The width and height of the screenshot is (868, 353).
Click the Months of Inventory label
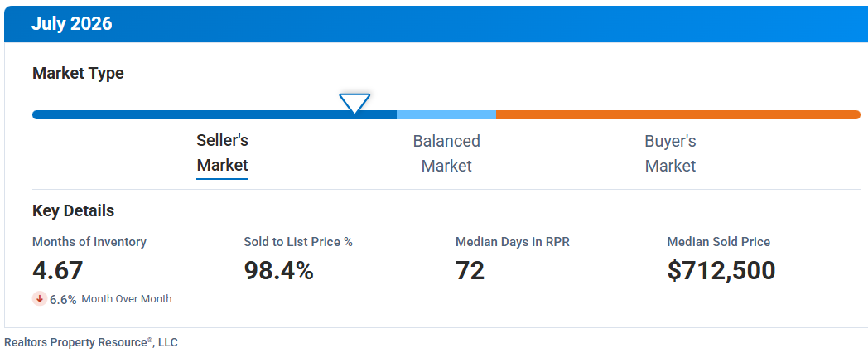(x=89, y=242)
